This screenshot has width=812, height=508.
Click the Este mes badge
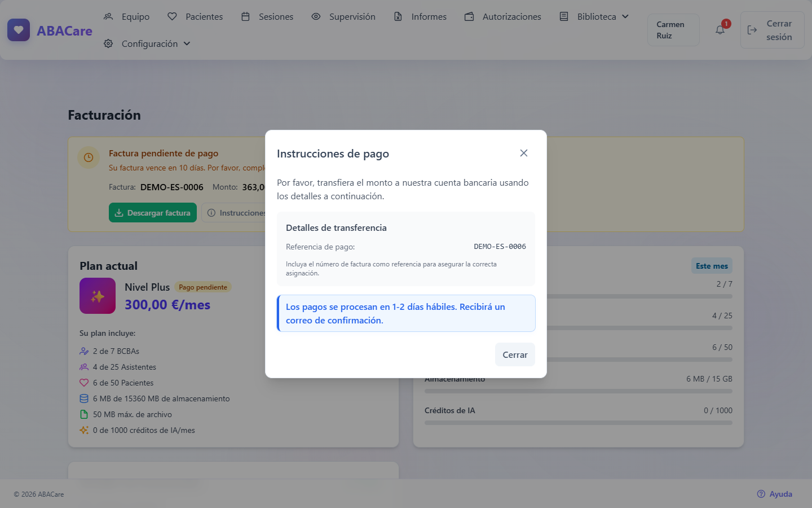(x=712, y=266)
